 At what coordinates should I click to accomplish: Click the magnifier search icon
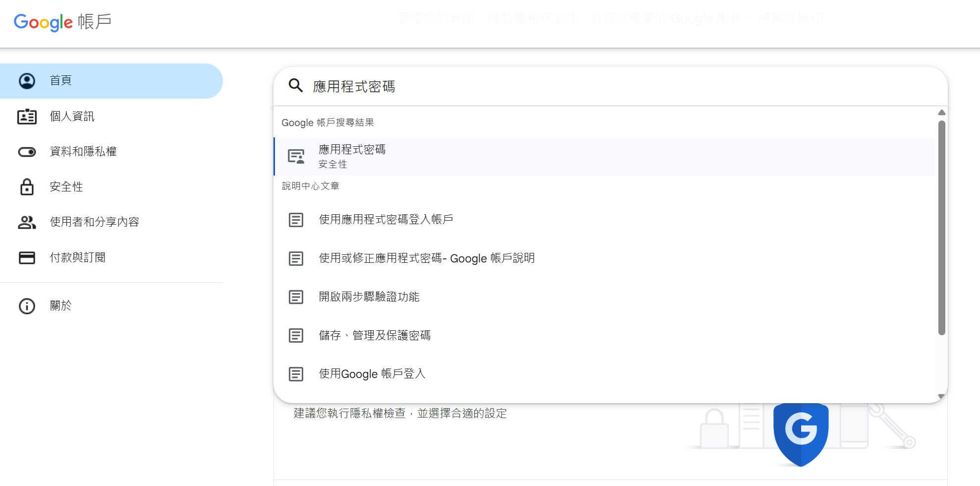coord(296,85)
